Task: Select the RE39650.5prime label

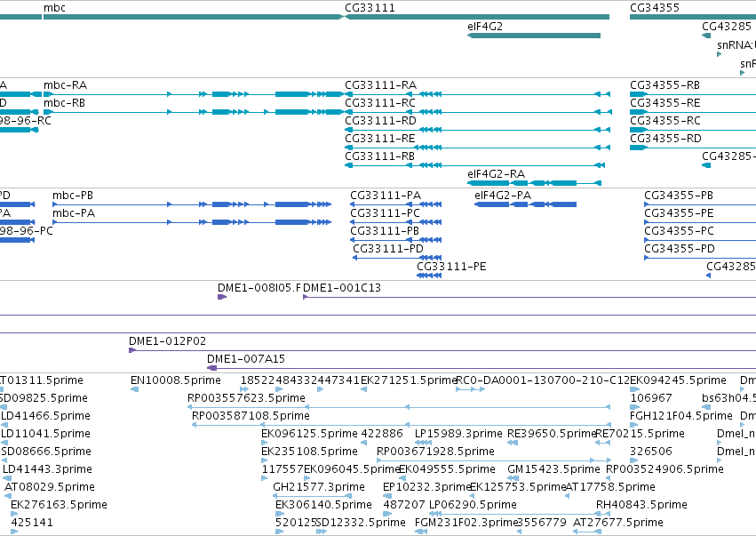Action: coord(552,434)
